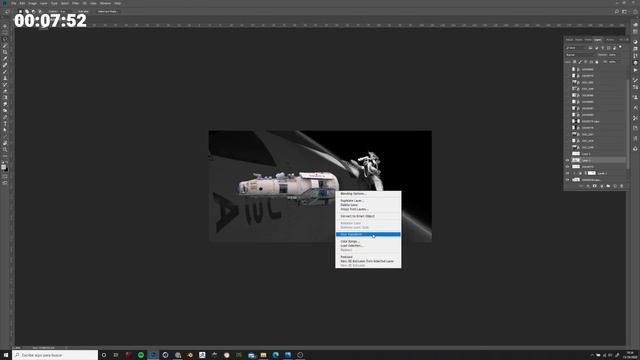Image resolution: width=640 pixels, height=360 pixels.
Task: Open the Windows Start button
Action: (x=6, y=355)
